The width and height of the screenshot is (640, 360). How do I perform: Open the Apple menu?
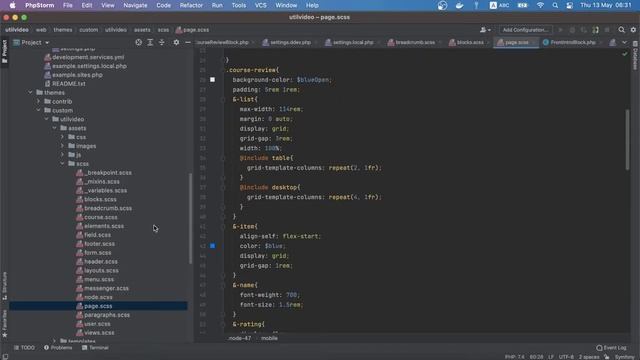click(x=12, y=5)
